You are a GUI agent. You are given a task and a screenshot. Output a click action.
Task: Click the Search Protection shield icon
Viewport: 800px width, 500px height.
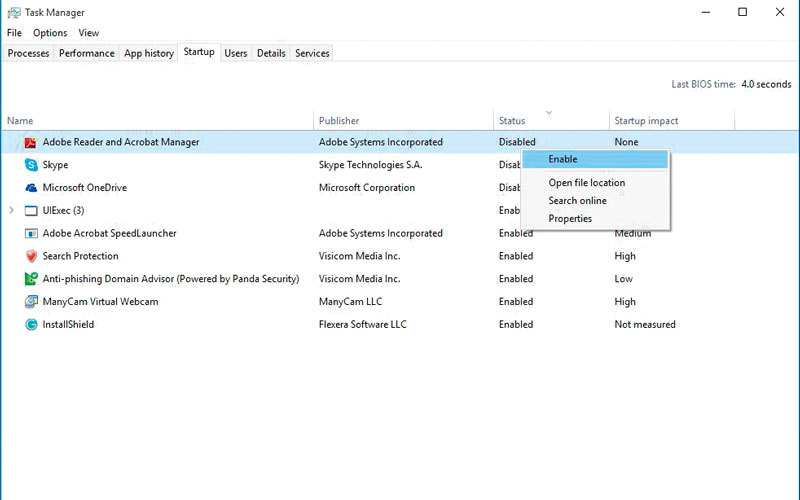(31, 256)
